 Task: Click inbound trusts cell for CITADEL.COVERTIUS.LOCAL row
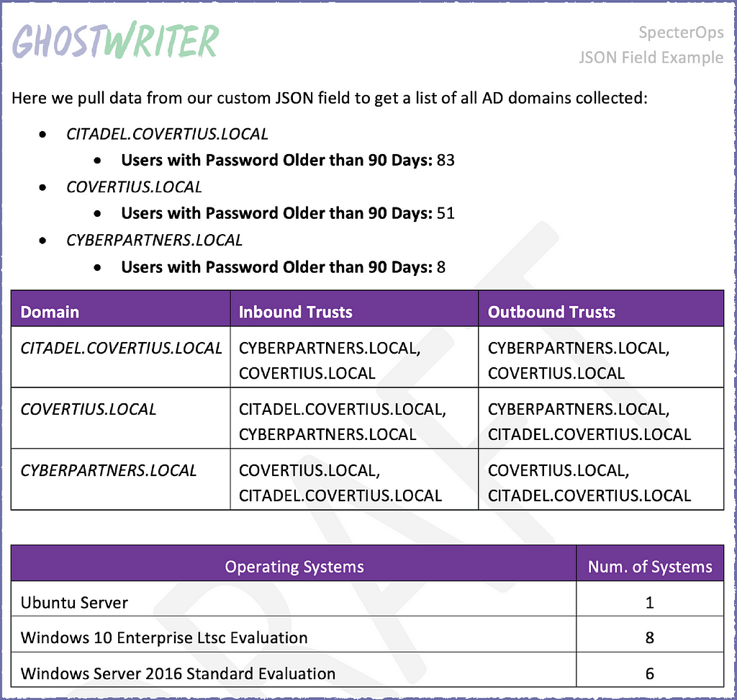coord(354,357)
